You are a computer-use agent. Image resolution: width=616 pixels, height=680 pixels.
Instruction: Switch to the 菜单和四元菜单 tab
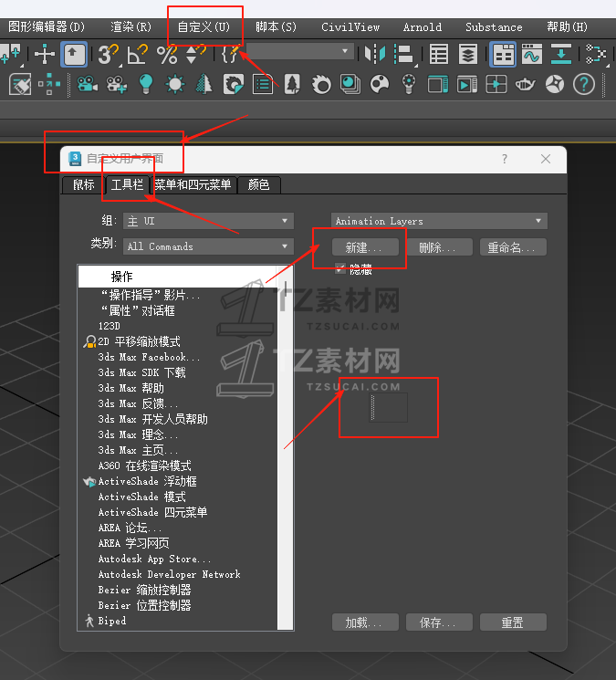[193, 185]
